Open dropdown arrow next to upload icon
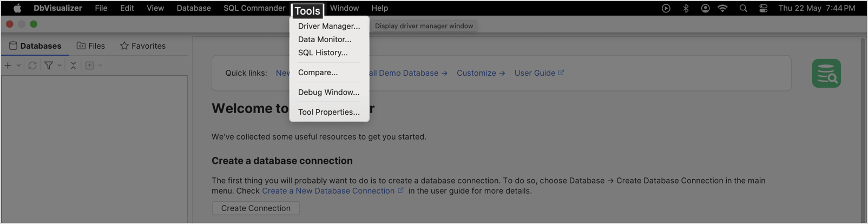 [x=100, y=65]
